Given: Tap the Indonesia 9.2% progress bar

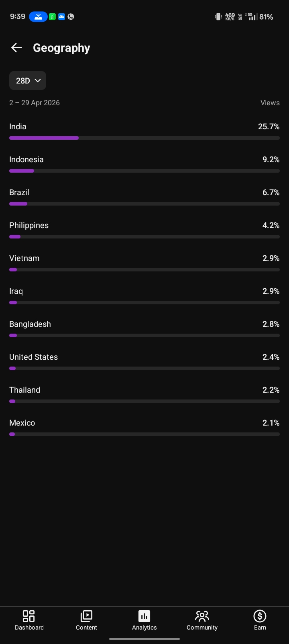Looking at the screenshot, I should point(144,171).
